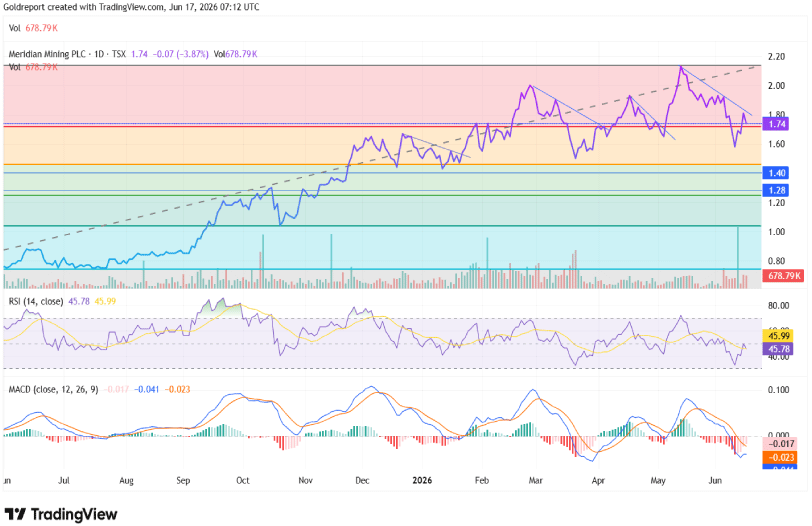Viewport: 812px width, 526px height.
Task: Click the May label on time axis
Action: click(x=658, y=481)
